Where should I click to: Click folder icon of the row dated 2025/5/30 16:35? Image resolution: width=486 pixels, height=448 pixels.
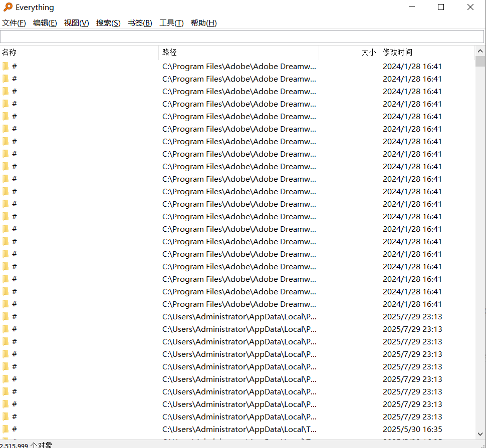[x=6, y=429]
